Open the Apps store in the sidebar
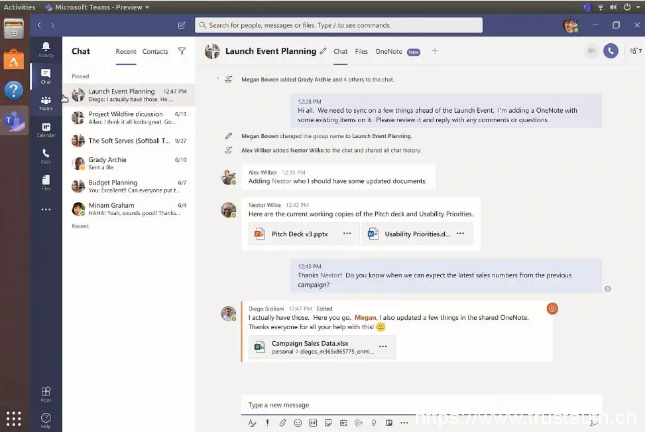 (x=46, y=394)
